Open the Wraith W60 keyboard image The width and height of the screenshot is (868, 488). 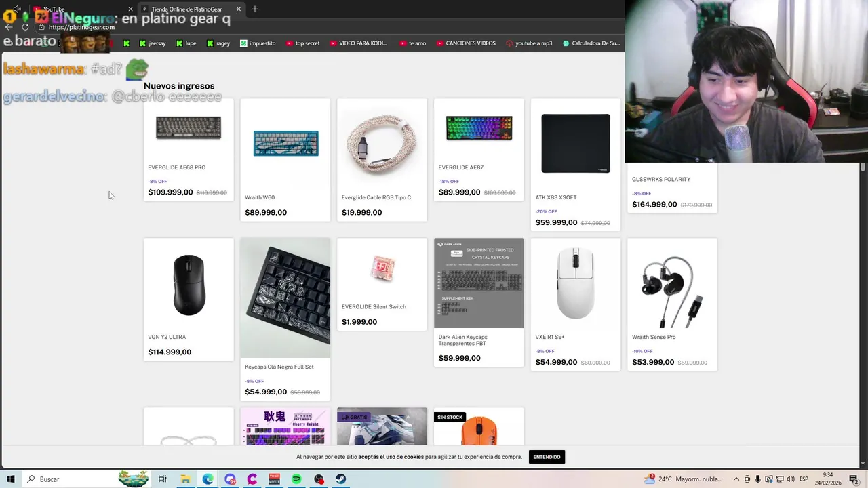click(x=285, y=143)
